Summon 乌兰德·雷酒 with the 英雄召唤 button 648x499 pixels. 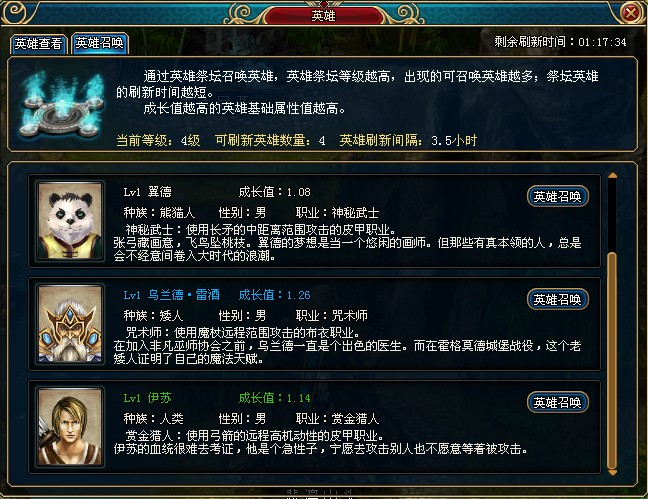(x=557, y=299)
